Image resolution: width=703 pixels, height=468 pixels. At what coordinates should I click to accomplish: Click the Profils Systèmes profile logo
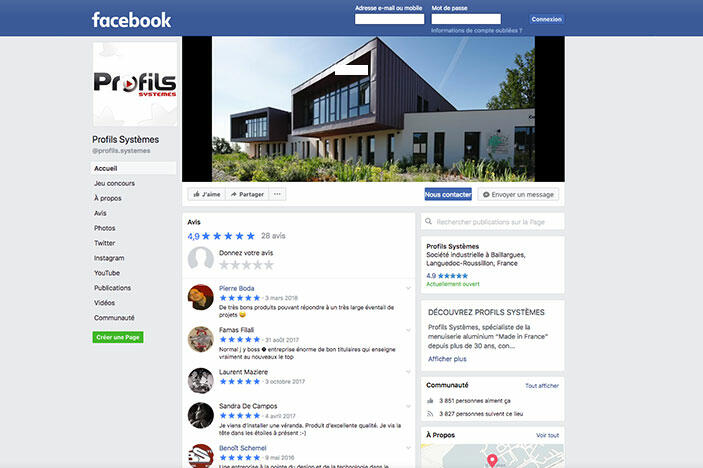click(x=135, y=84)
